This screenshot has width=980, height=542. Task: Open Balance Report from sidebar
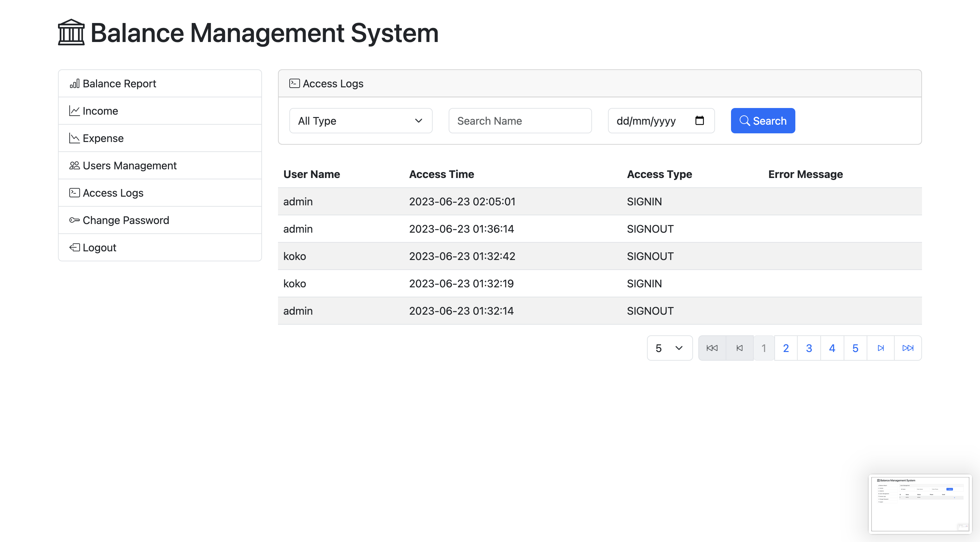tap(160, 83)
